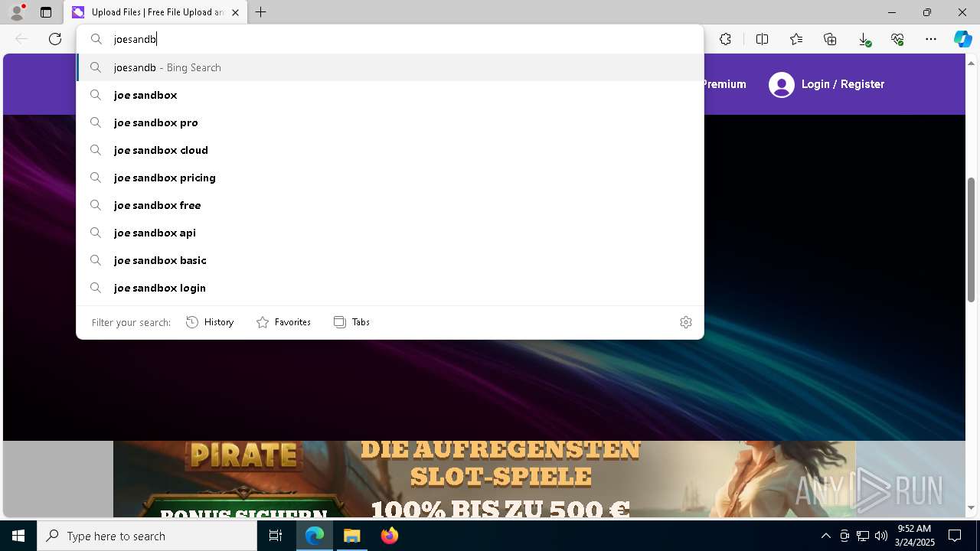Filter search by History
The height and width of the screenshot is (551, 980).
(x=210, y=322)
